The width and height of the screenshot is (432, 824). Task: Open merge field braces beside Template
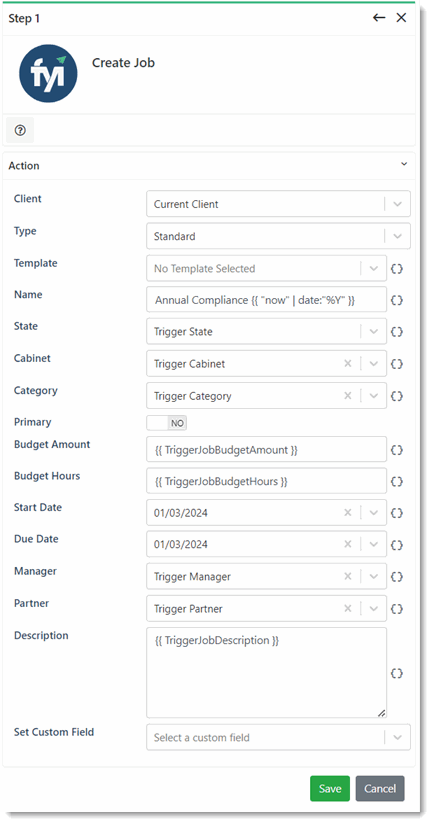(x=397, y=269)
